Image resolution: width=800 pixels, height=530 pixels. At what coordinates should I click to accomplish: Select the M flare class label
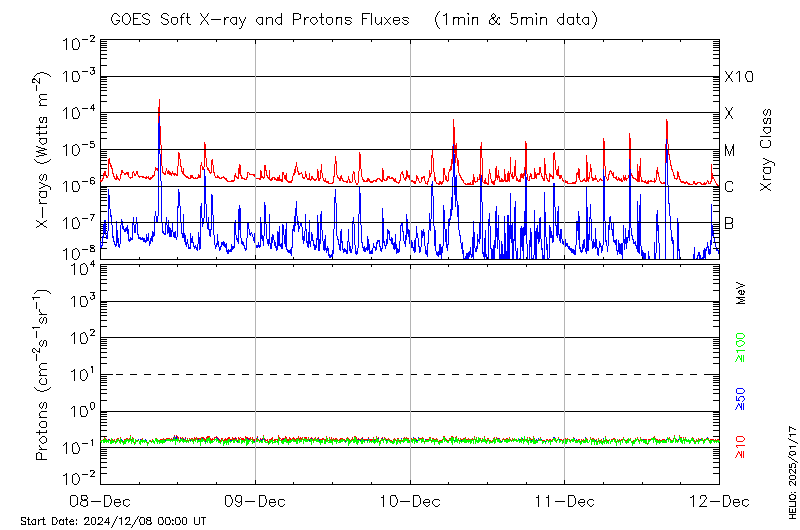click(x=730, y=151)
